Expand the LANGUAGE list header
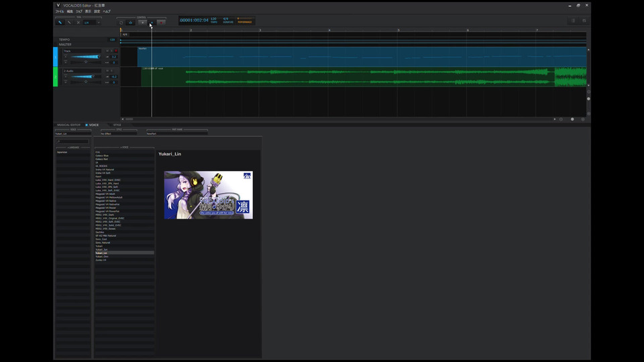Viewport: 644px width, 362px height. pos(72,147)
